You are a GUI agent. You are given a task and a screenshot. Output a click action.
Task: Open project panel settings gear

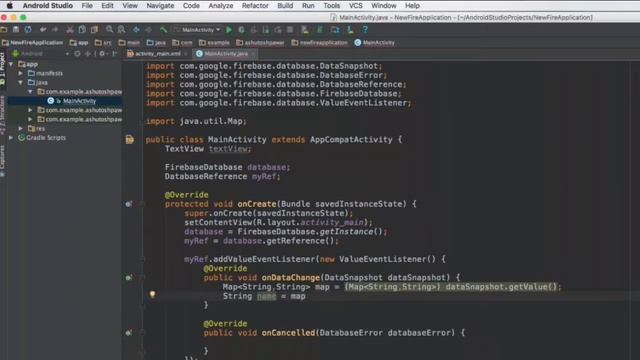click(102, 53)
